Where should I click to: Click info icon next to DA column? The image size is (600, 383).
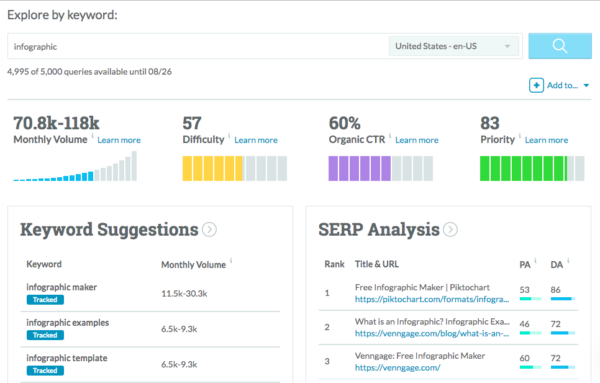tap(568, 261)
